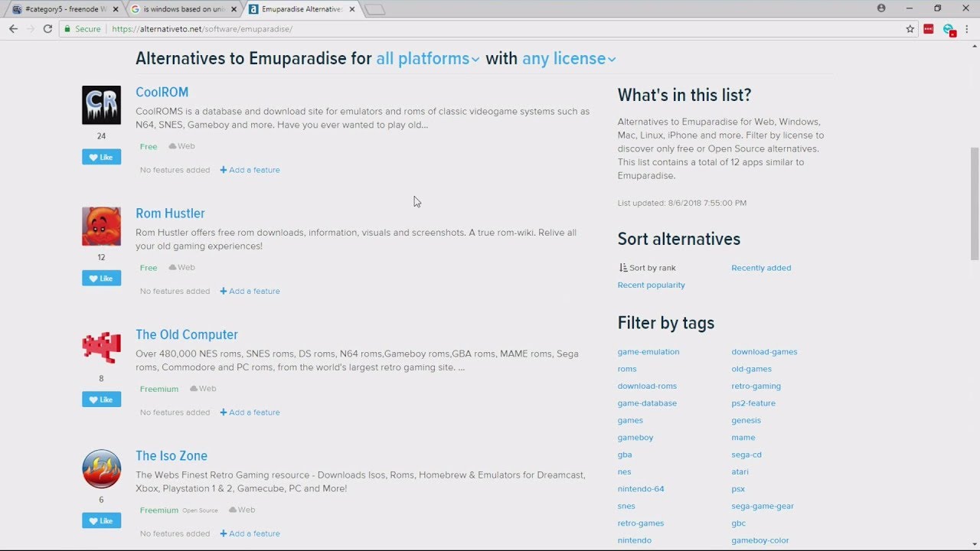Image resolution: width=980 pixels, height=551 pixels.
Task: Filter by retro-gaming tag
Action: 756,386
